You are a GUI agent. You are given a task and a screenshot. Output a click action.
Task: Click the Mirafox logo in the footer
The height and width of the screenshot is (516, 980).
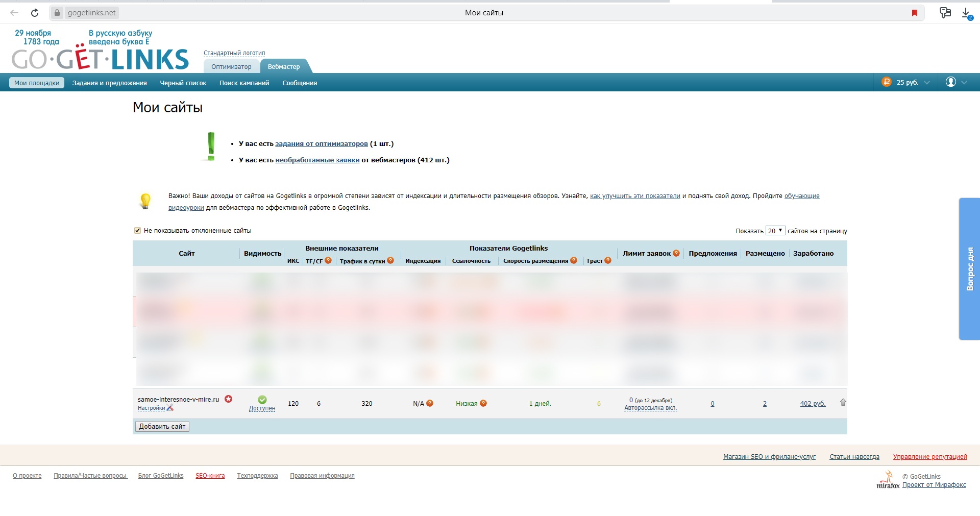(888, 480)
